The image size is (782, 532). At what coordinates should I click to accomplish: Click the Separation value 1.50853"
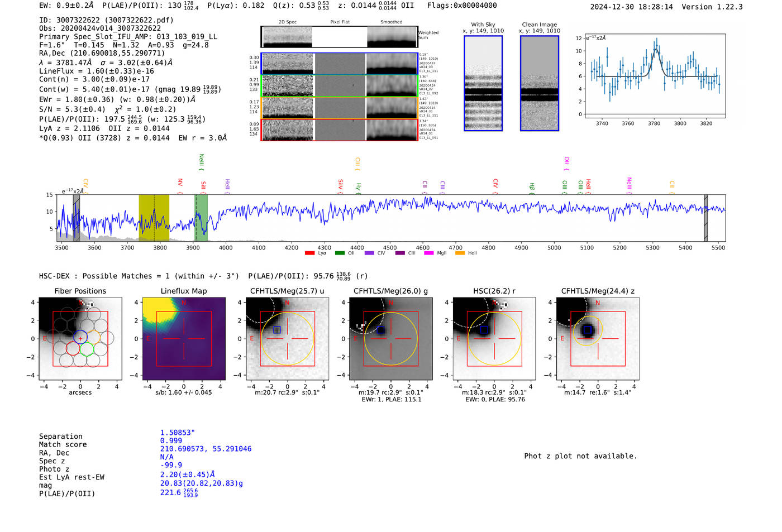177,433
